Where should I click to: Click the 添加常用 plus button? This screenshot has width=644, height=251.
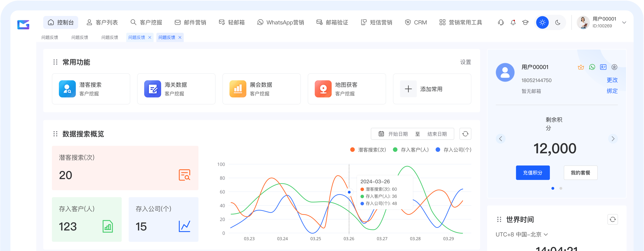tap(408, 89)
